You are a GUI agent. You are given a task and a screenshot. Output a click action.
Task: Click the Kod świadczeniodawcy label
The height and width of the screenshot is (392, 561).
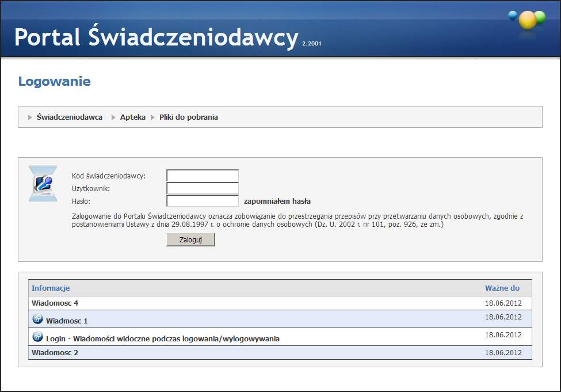[109, 176]
